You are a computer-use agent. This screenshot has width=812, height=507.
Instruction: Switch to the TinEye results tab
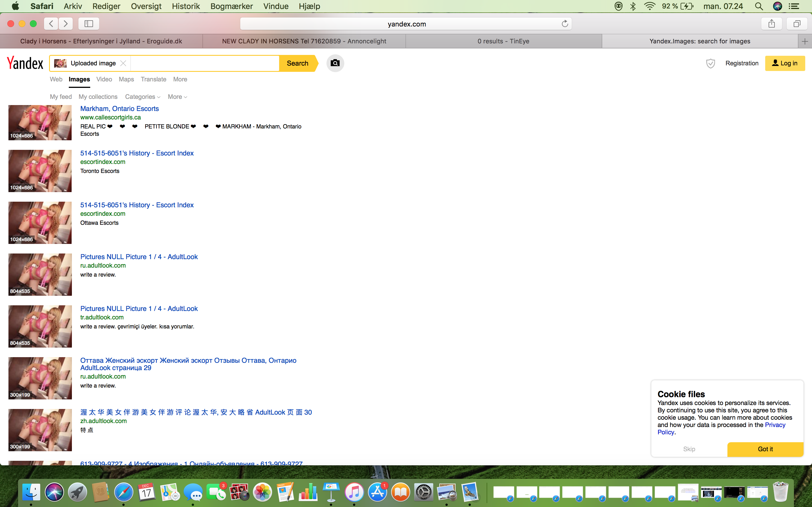point(503,41)
